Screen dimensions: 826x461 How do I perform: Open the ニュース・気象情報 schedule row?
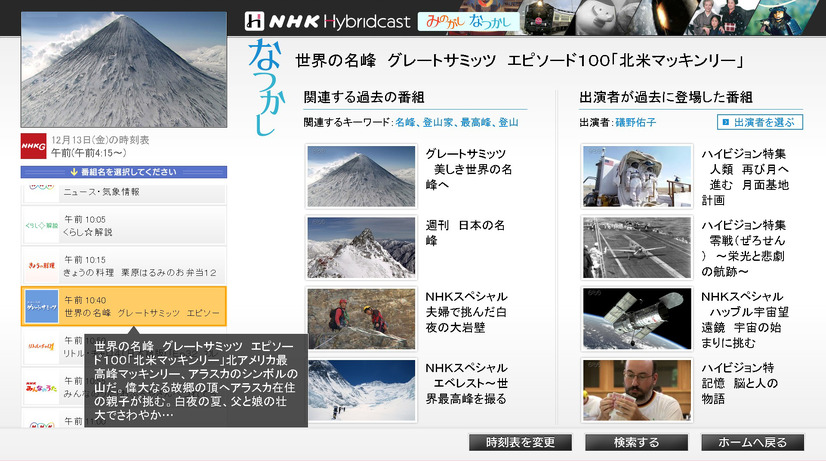124,193
